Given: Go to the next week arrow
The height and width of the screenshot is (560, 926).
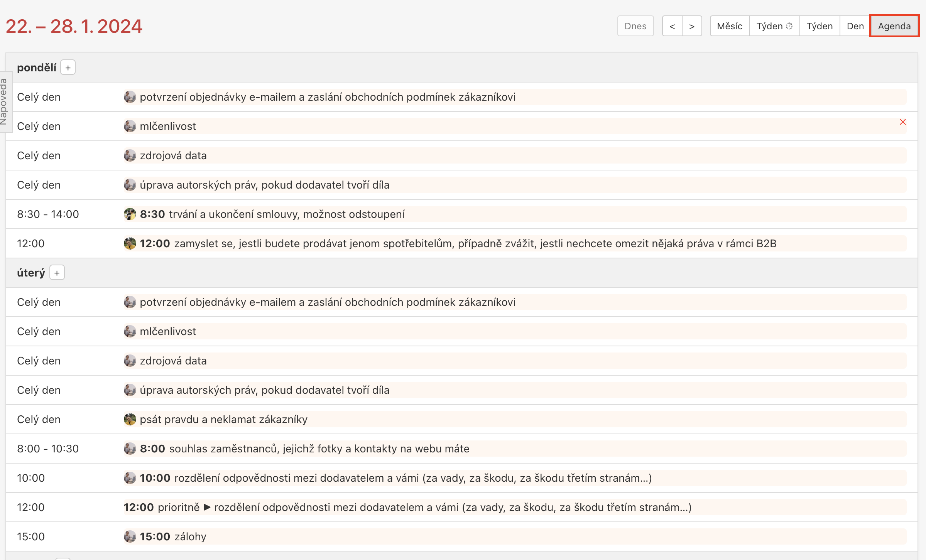Looking at the screenshot, I should (692, 26).
